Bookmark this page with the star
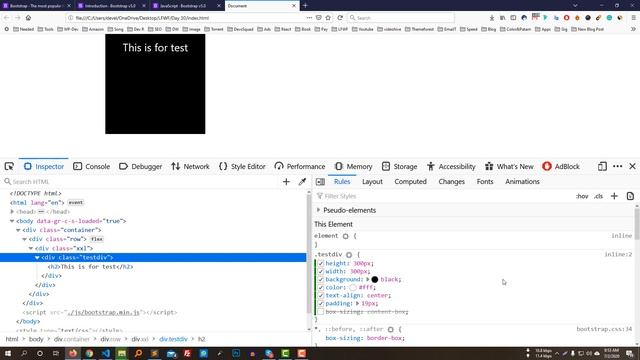640x360 pixels. point(328,18)
